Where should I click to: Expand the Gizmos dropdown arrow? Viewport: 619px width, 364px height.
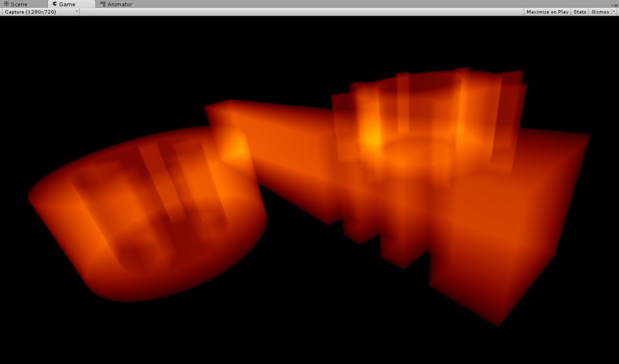point(614,12)
